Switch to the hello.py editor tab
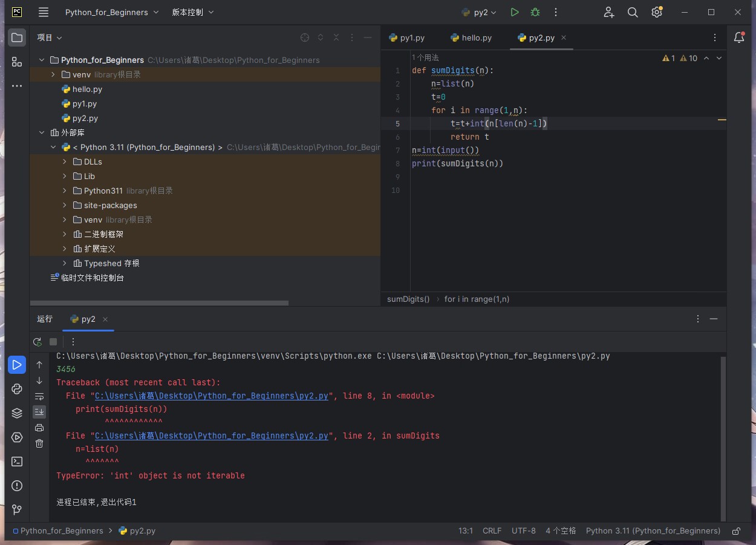Viewport: 756px width, 545px height. point(471,38)
